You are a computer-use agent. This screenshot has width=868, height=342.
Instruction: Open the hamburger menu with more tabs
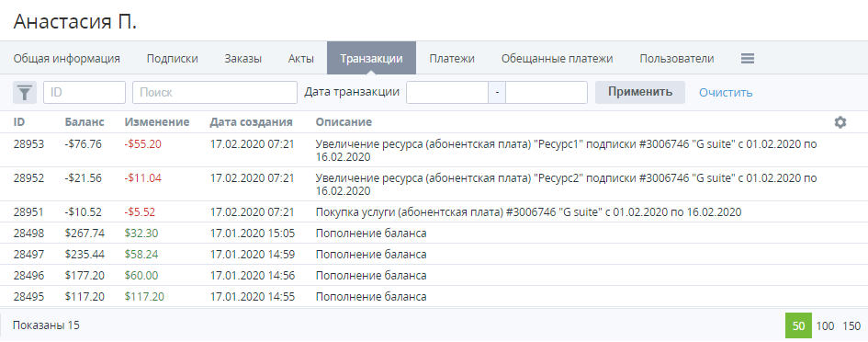[x=748, y=58]
